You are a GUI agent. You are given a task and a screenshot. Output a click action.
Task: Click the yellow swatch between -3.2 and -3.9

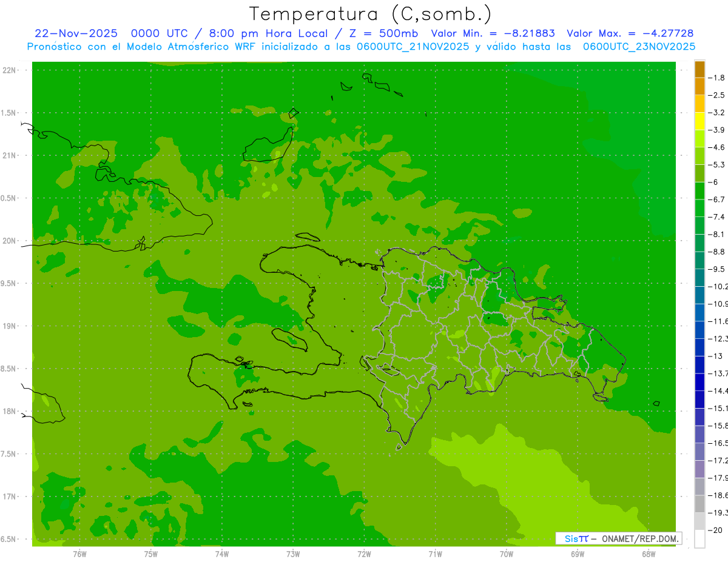(699, 121)
